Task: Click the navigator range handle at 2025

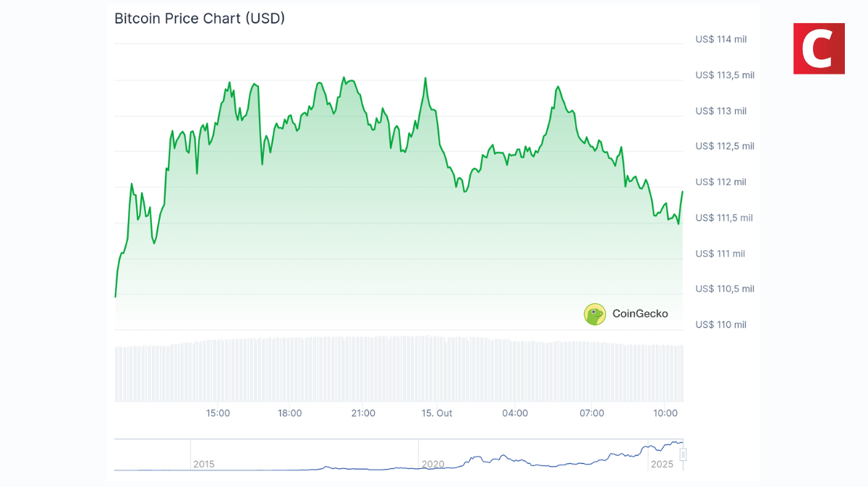Action: [682, 454]
